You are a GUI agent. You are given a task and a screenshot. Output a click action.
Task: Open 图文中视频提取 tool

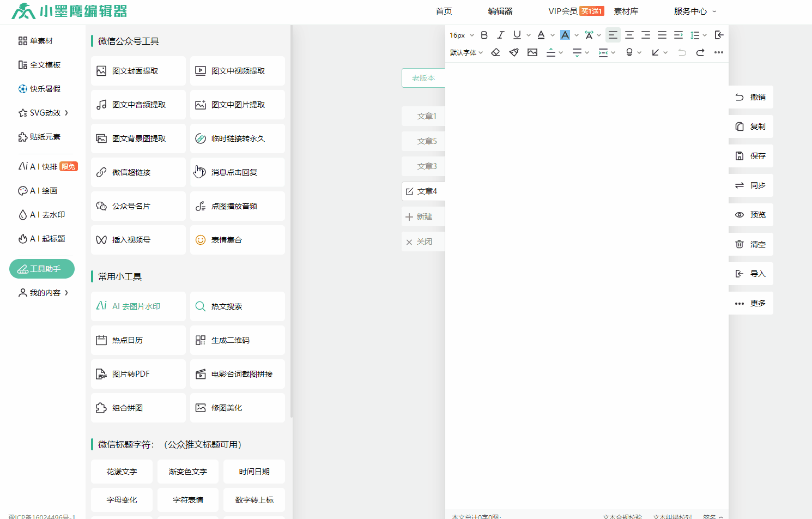(238, 71)
